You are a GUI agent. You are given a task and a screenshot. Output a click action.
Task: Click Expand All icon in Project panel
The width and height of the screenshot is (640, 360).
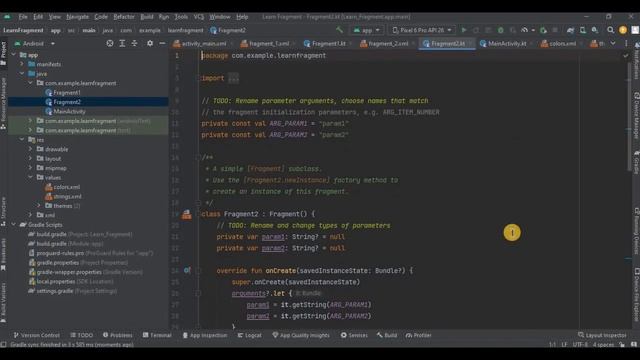(x=122, y=43)
